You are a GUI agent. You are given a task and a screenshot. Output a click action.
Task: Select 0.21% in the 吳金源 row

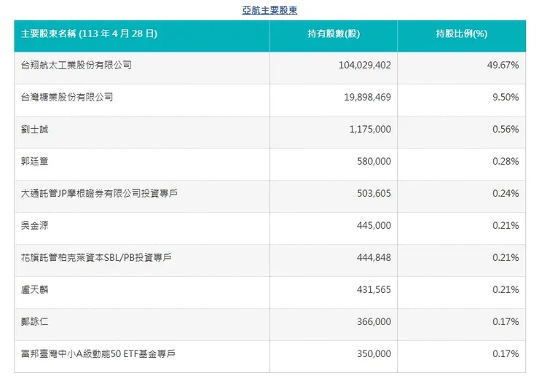[x=505, y=226]
